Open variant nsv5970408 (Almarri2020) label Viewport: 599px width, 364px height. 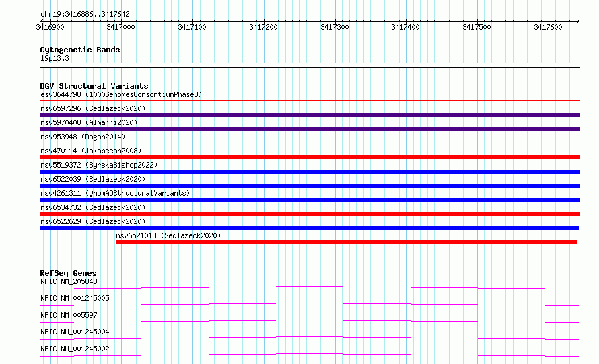[89, 122]
